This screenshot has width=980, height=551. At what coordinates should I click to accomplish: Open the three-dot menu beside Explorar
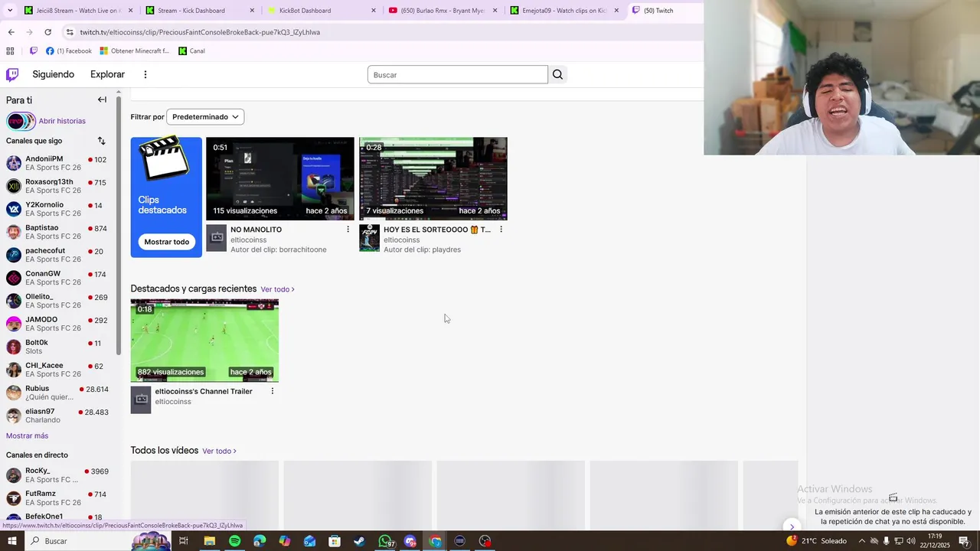145,74
